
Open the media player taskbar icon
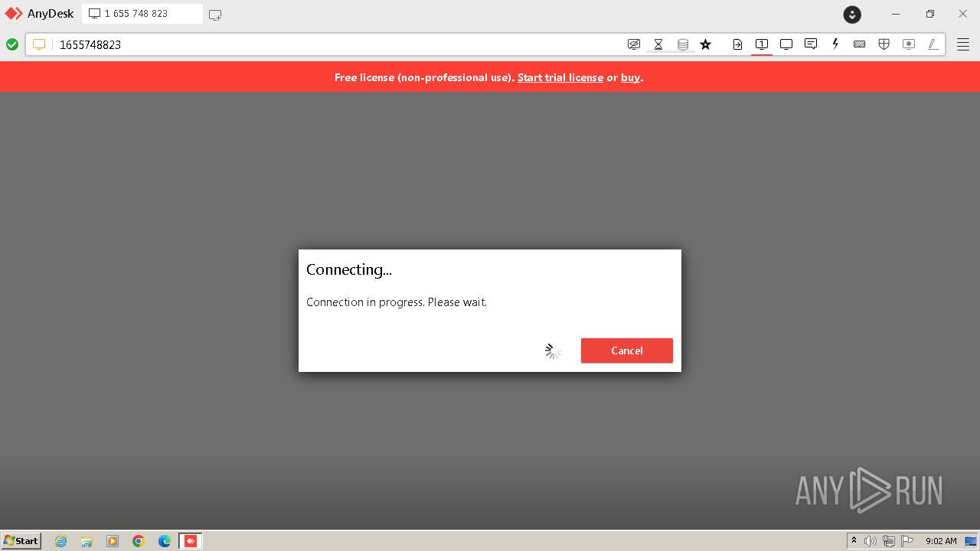[113, 541]
